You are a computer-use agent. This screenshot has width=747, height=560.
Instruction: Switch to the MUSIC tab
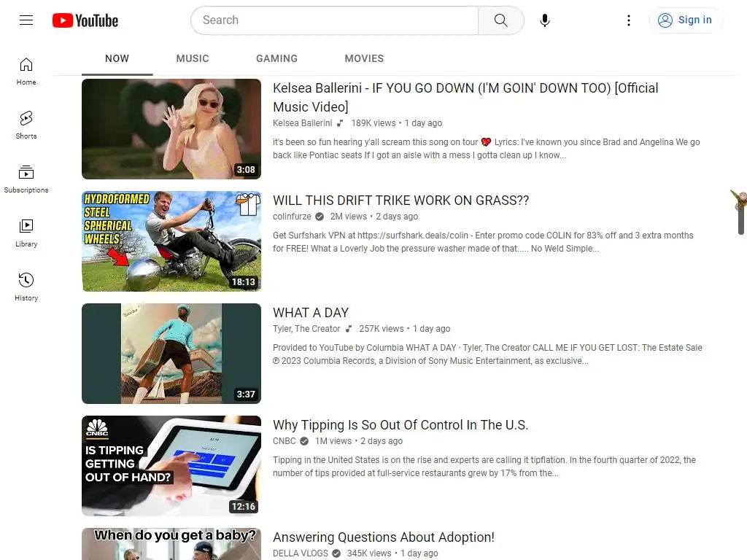193,58
